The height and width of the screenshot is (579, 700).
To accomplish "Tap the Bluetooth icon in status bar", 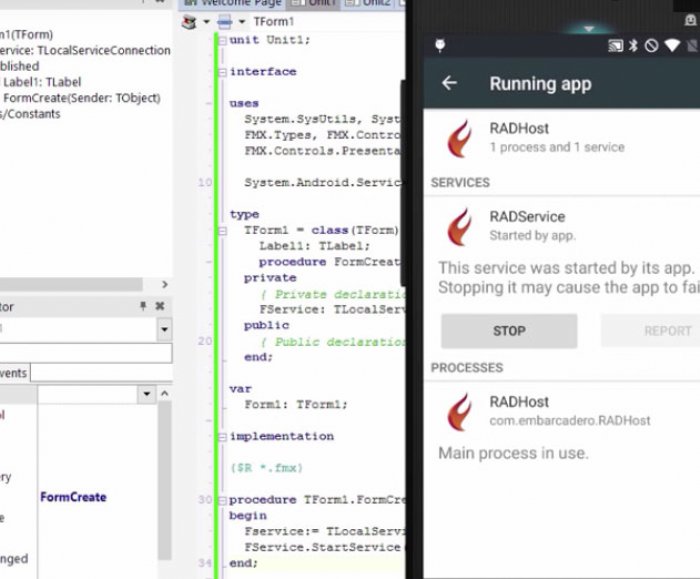I will tap(633, 46).
